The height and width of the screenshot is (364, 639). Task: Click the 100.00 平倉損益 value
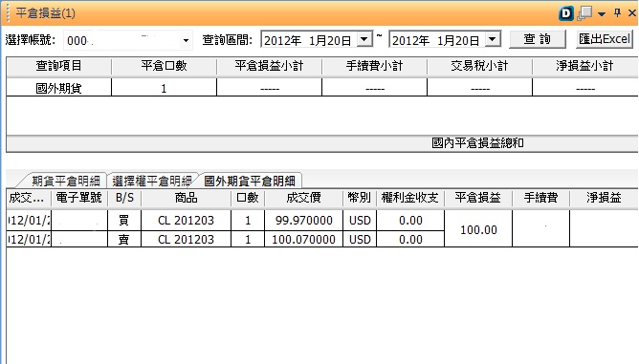(478, 229)
